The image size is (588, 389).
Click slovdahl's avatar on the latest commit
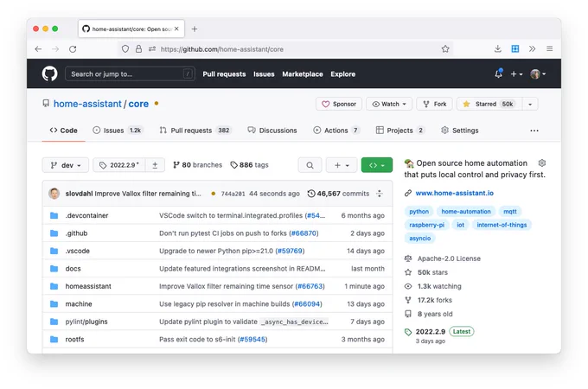click(x=54, y=194)
